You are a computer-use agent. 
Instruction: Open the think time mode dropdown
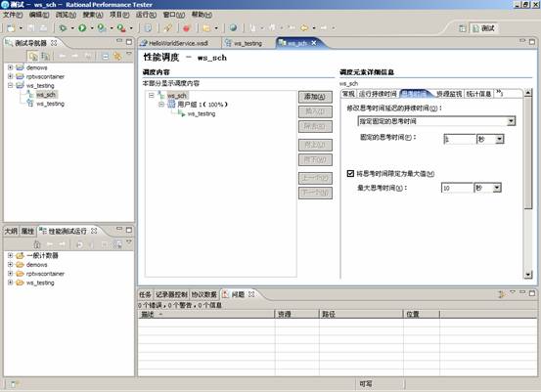click(512, 121)
